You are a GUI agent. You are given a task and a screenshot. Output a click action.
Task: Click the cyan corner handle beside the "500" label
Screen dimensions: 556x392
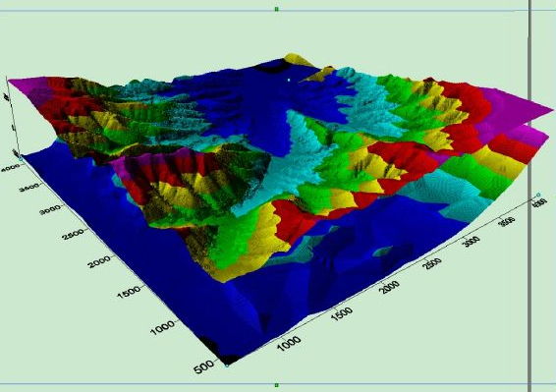[x=227, y=365]
